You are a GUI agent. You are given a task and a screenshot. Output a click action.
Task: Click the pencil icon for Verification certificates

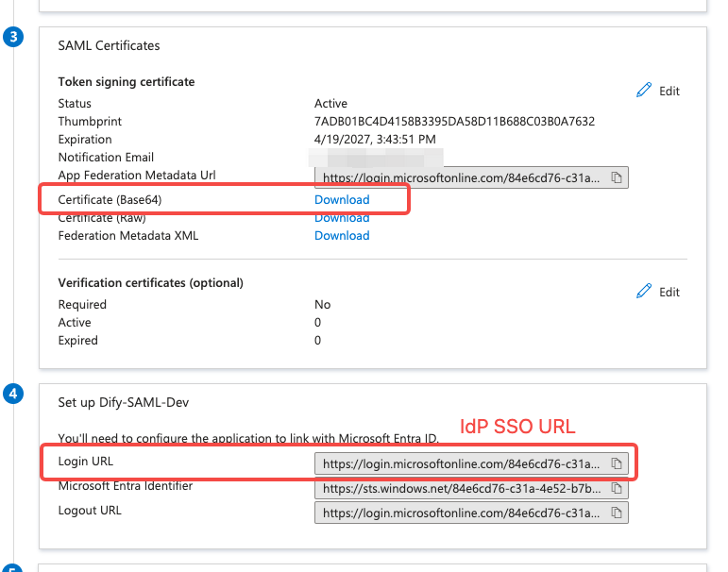point(644,291)
